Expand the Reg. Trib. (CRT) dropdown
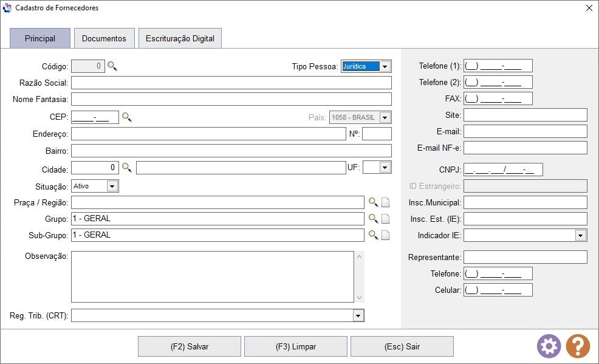Screen dimensions: 599x364 click(358, 315)
